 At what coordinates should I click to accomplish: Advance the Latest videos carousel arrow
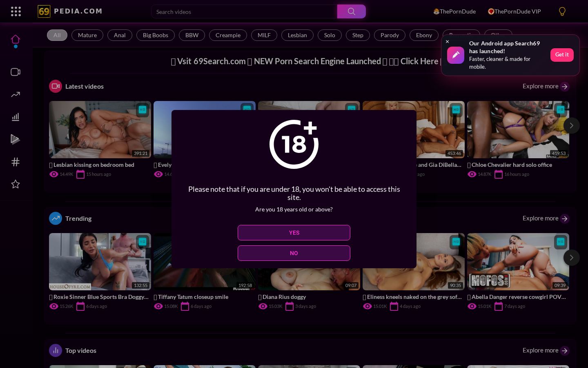pyautogui.click(x=572, y=126)
